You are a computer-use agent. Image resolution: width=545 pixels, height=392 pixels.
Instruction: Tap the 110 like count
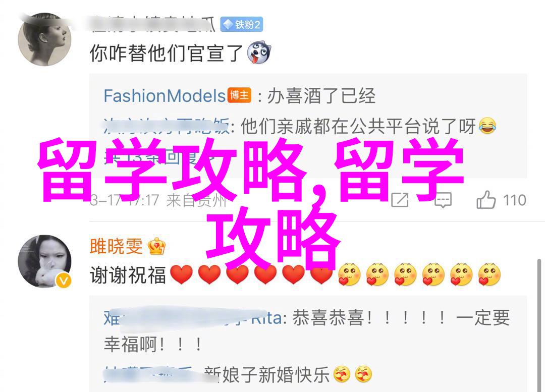pyautogui.click(x=514, y=200)
